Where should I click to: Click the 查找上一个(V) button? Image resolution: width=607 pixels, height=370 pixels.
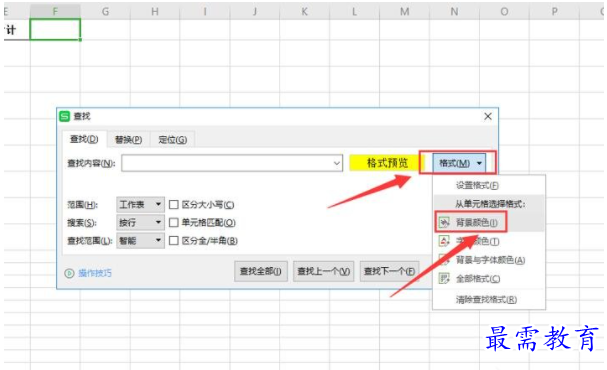[324, 271]
